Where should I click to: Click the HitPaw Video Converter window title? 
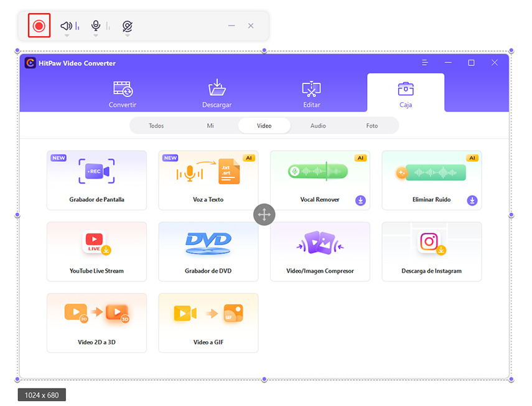(x=77, y=63)
